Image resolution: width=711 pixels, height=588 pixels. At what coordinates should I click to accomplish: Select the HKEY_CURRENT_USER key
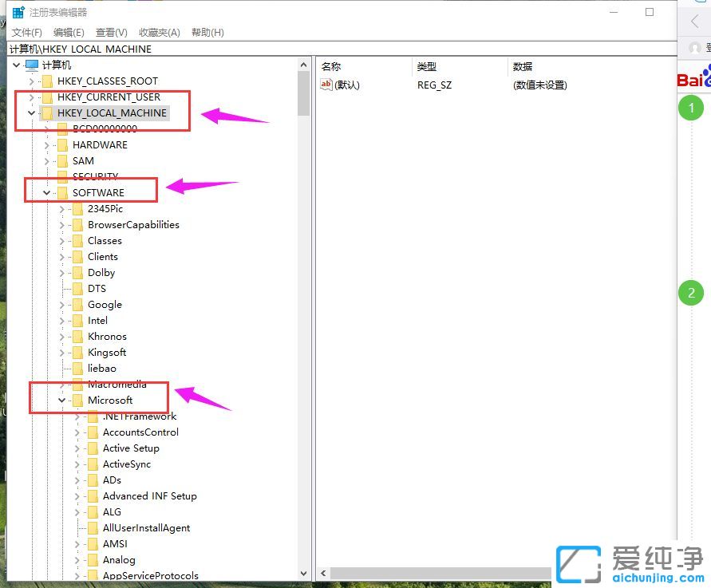pyautogui.click(x=109, y=97)
